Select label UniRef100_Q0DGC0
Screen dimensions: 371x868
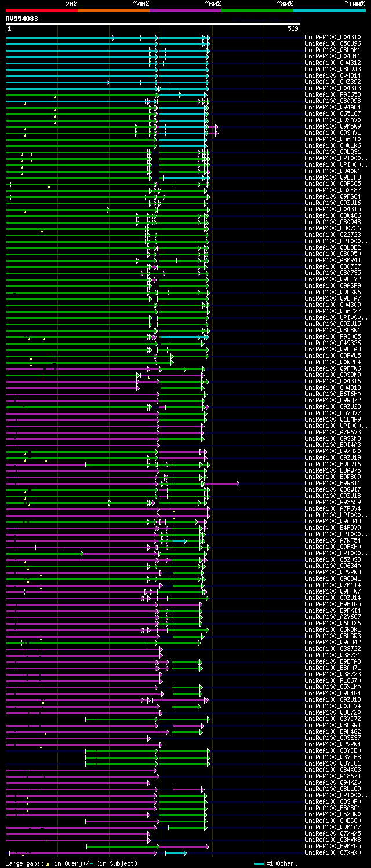tap(333, 821)
